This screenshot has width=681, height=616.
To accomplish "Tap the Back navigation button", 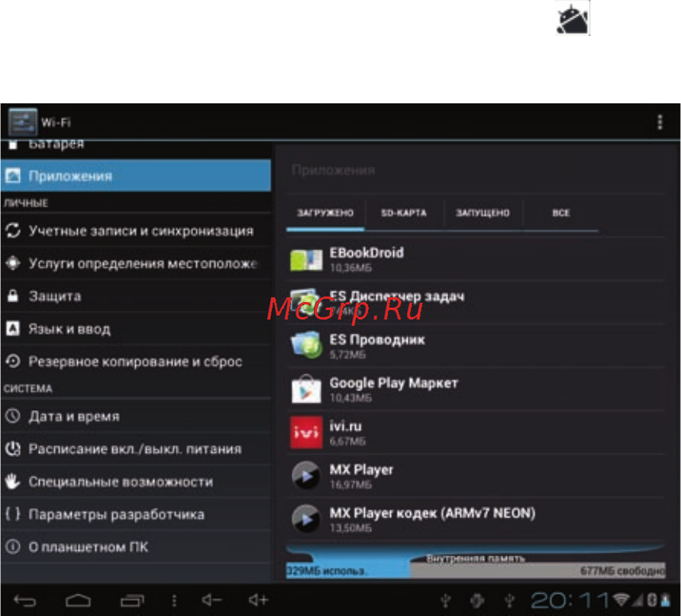I will coord(25,600).
